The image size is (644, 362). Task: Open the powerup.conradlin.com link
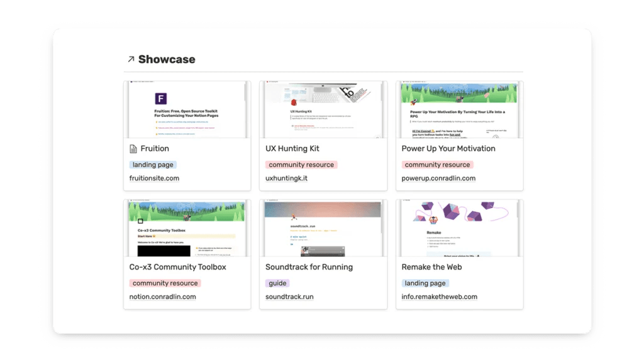[438, 178]
